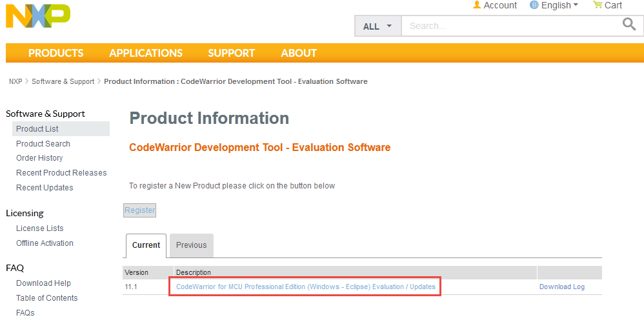Screen dimensions: 644x333
Task: Click the Product Information heading
Action: coord(209,118)
